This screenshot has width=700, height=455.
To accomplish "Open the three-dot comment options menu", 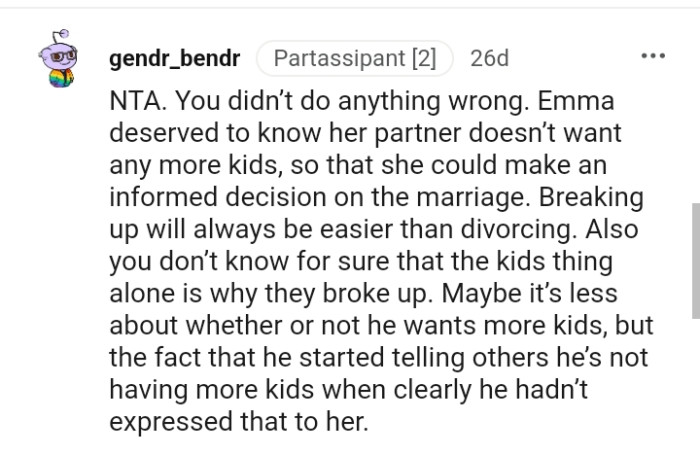I will (653, 56).
